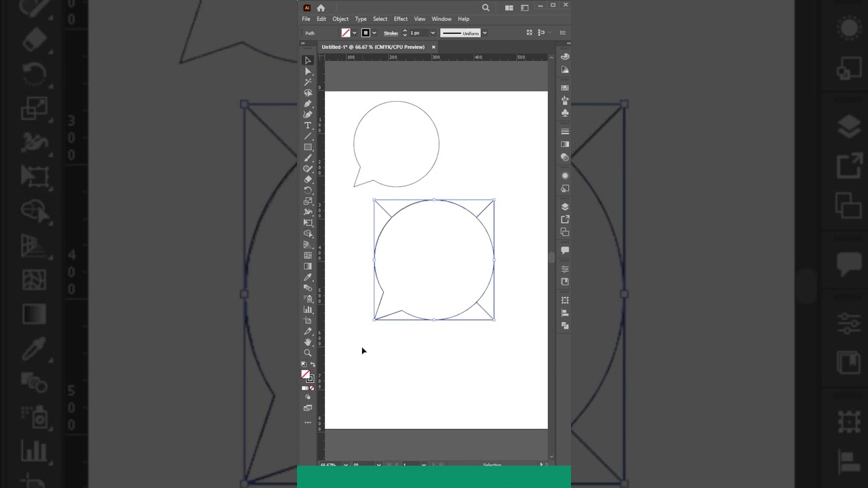Image resolution: width=868 pixels, height=488 pixels.
Task: Click the Home icon
Action: coord(321,7)
